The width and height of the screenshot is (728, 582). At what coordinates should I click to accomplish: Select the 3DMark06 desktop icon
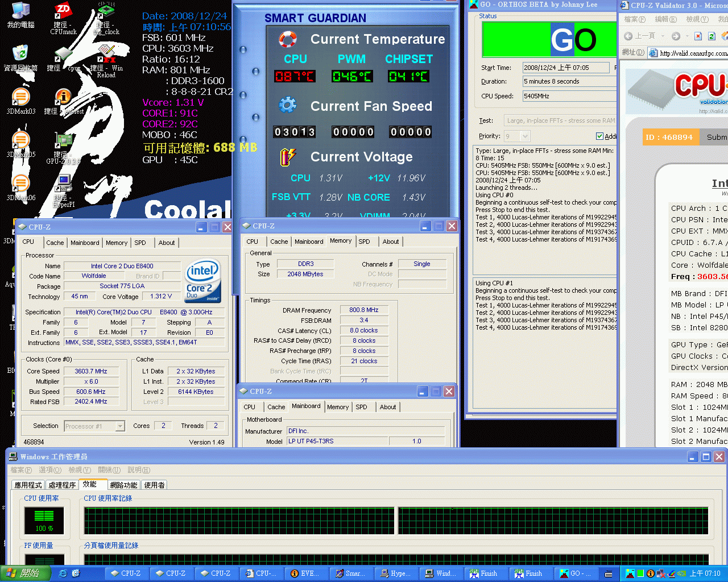(20, 188)
